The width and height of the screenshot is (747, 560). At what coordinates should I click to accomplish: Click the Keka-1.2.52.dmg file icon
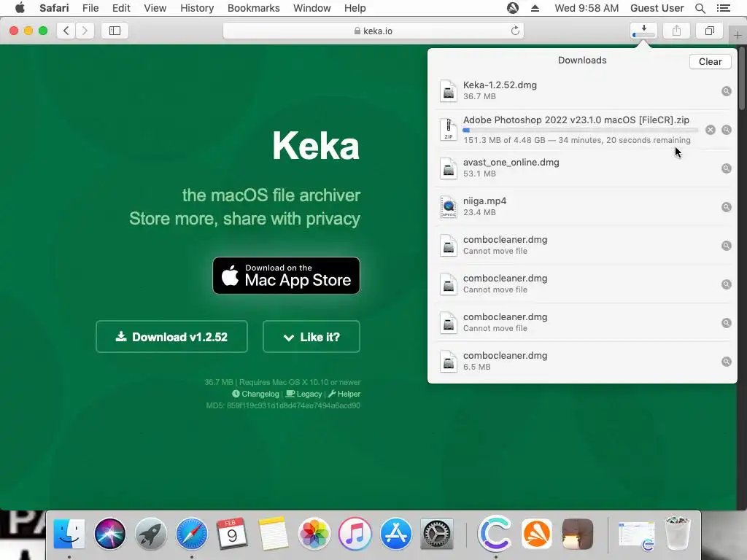[449, 90]
